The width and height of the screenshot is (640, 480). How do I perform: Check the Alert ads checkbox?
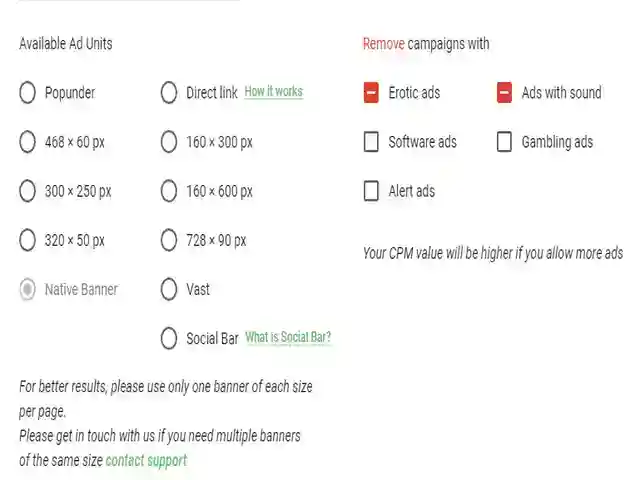[371, 191]
